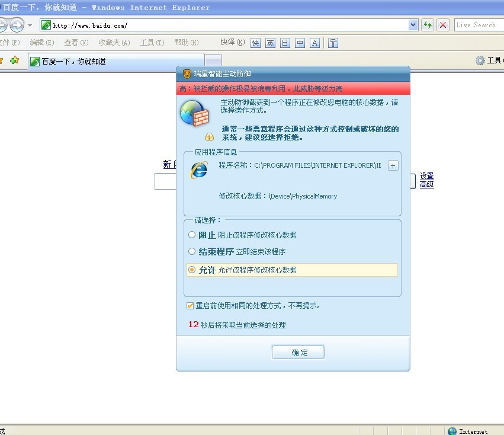Click the globe firewall icon in dialog
Viewport: 504px width, 435px height.
tap(194, 113)
